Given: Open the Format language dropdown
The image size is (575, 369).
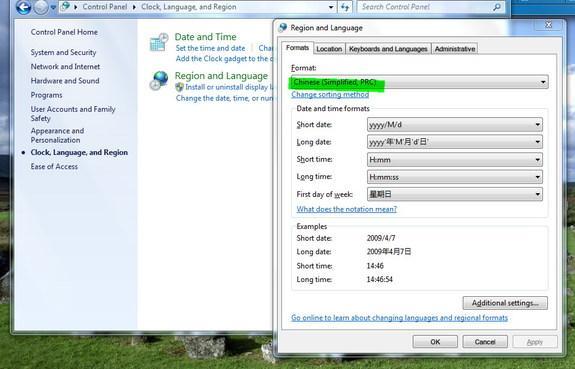Looking at the screenshot, I should click(420, 82).
